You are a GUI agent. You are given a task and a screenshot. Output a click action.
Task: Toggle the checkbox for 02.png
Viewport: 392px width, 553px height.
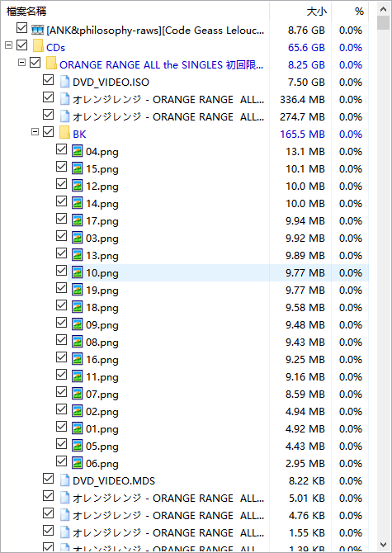tap(61, 409)
